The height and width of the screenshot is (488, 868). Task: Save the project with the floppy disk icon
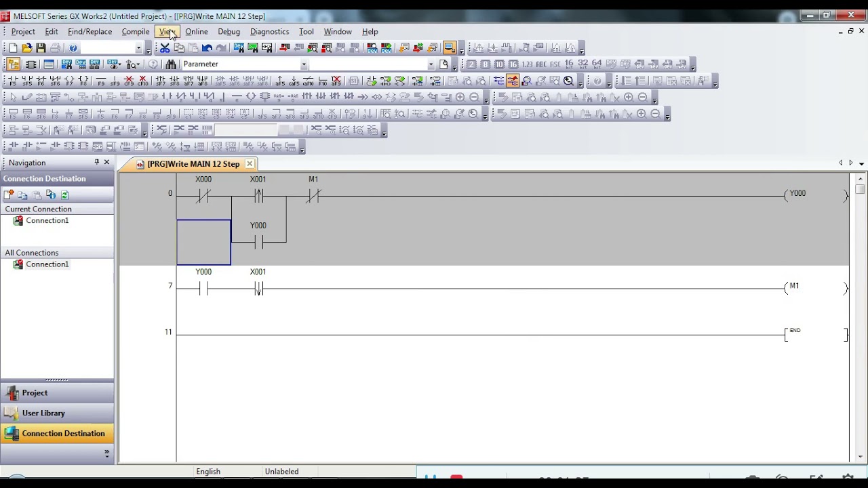(x=41, y=47)
